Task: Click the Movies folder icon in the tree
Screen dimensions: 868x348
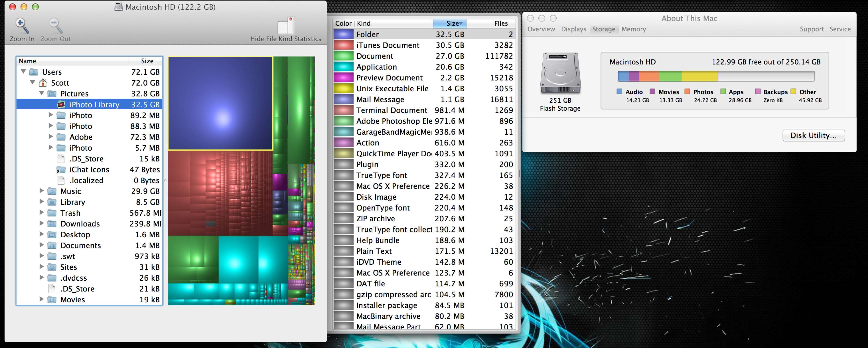Action: pyautogui.click(x=52, y=300)
